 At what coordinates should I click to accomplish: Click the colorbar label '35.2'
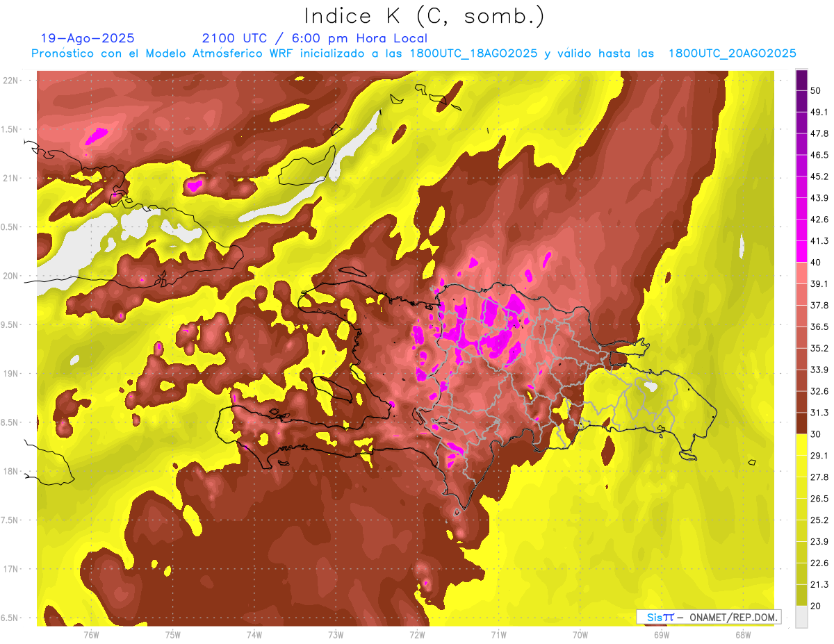coord(819,349)
